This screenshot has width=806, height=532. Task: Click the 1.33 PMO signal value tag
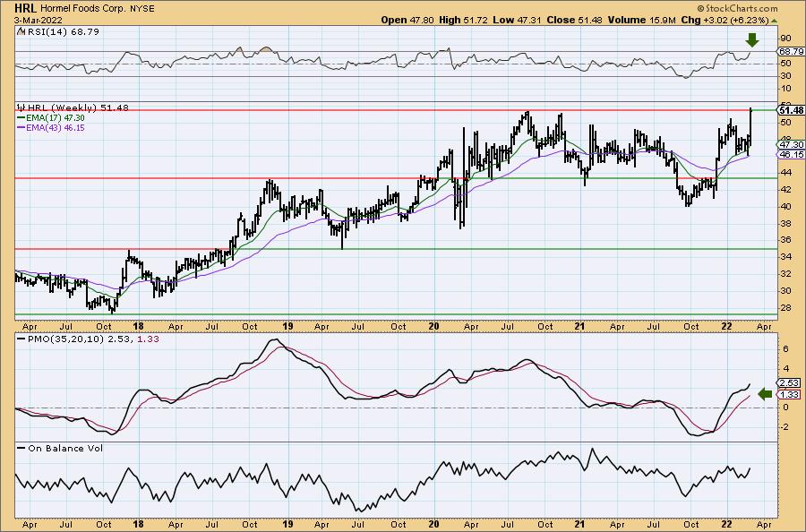(789, 394)
